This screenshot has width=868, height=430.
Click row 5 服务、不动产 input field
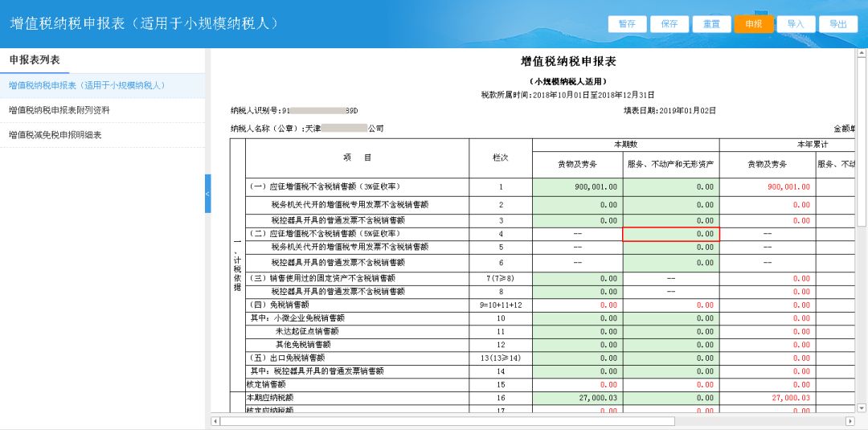[671, 247]
